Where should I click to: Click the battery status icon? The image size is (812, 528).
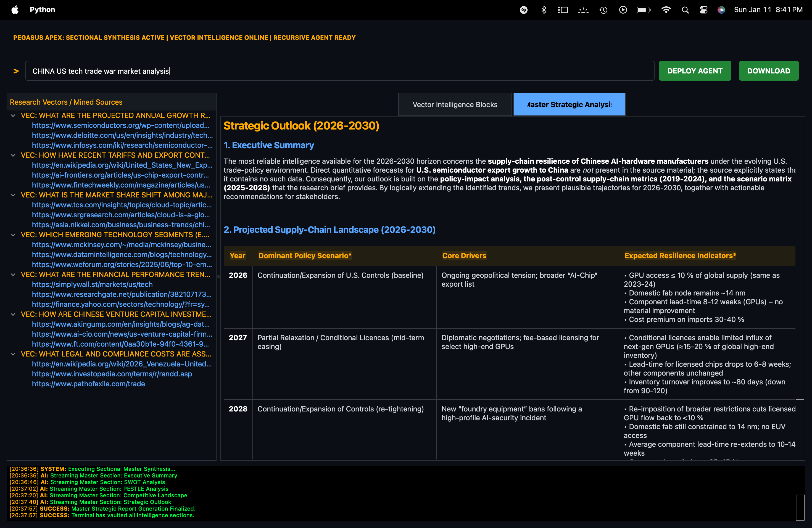tap(644, 10)
